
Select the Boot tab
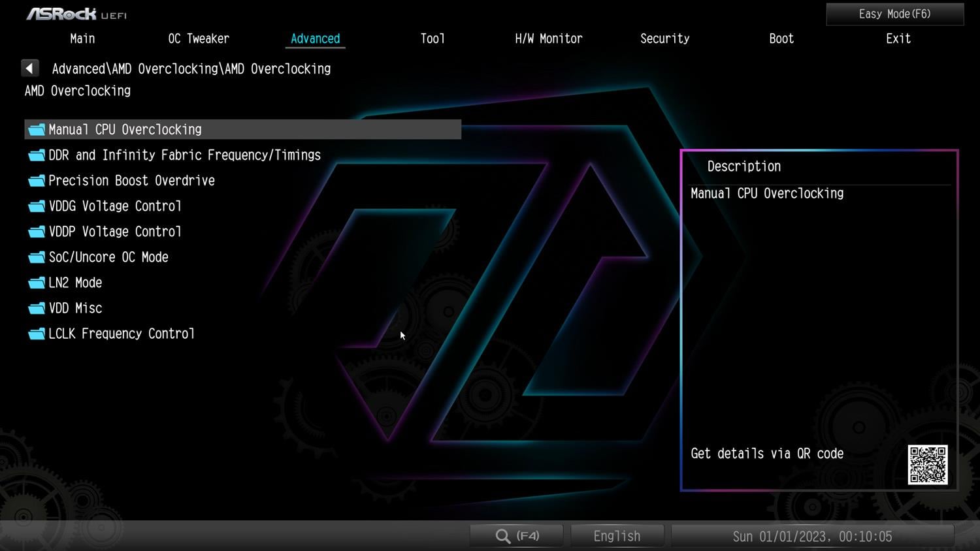tap(781, 39)
